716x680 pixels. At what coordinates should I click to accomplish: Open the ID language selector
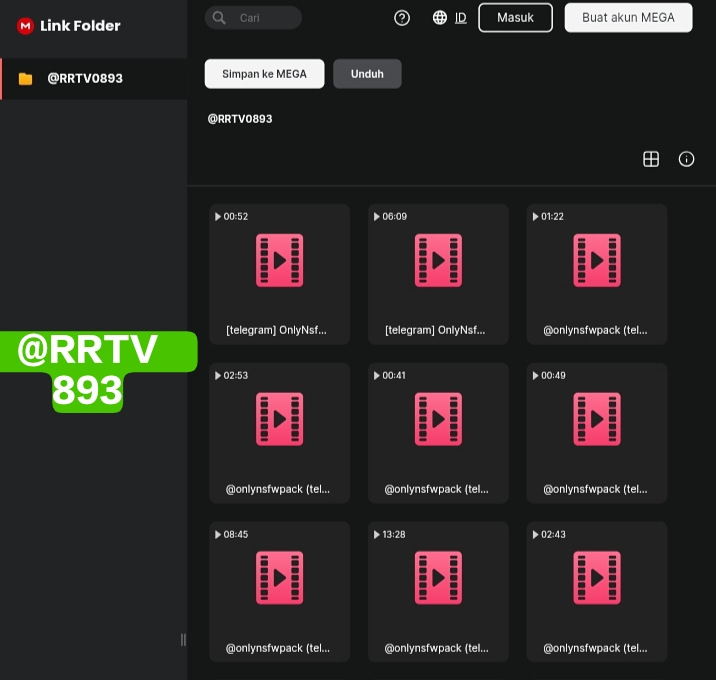coord(461,18)
